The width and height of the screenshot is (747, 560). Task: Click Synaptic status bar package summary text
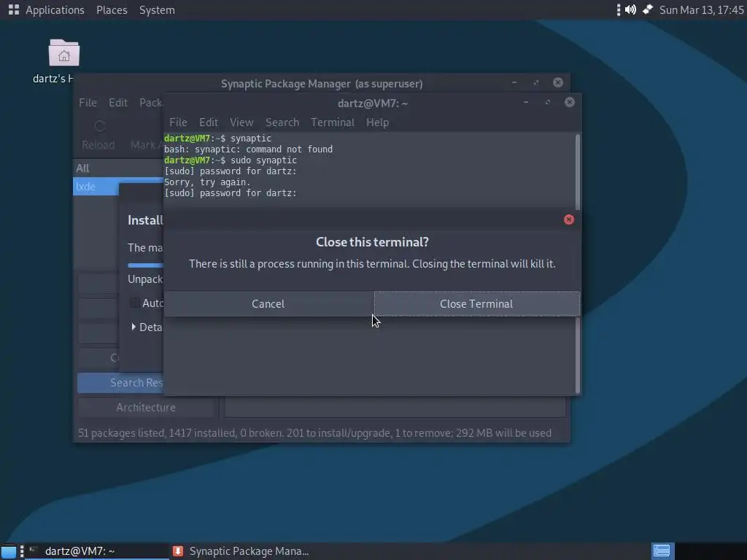[x=314, y=433]
